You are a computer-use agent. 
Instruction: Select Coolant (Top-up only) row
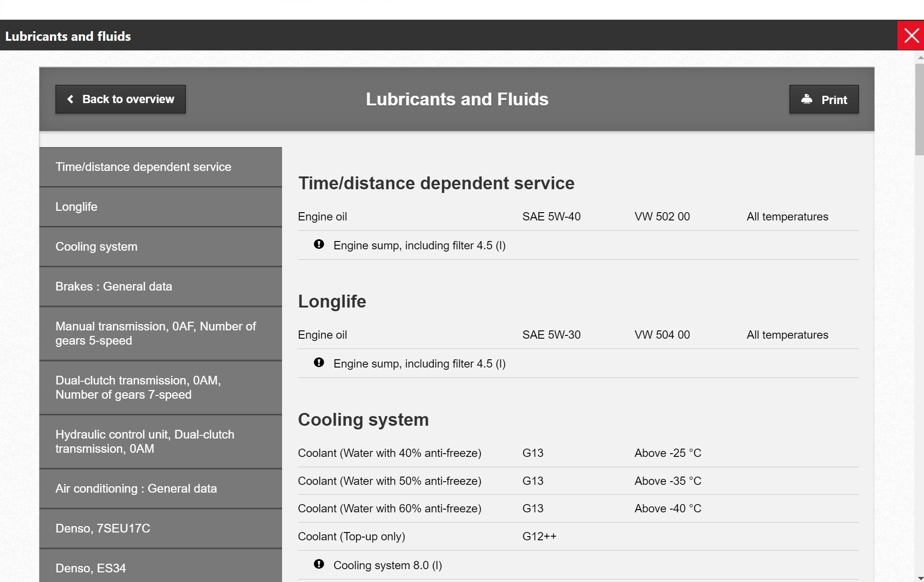click(578, 536)
